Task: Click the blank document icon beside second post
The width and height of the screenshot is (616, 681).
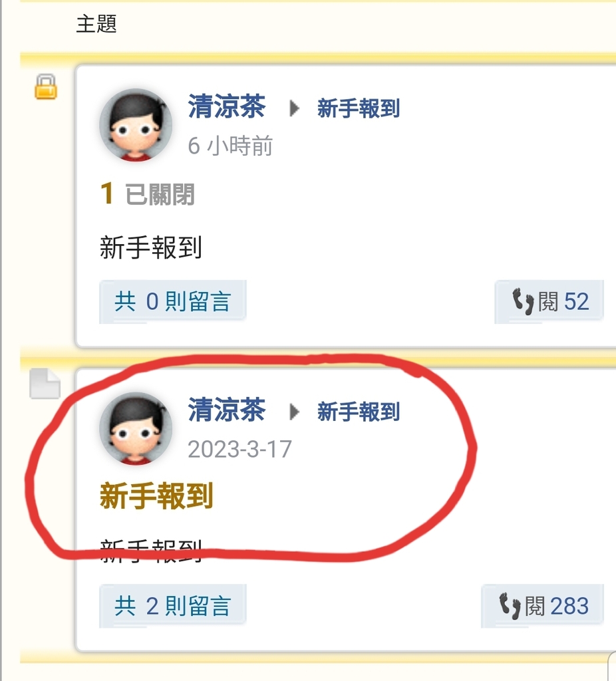Action: (45, 384)
